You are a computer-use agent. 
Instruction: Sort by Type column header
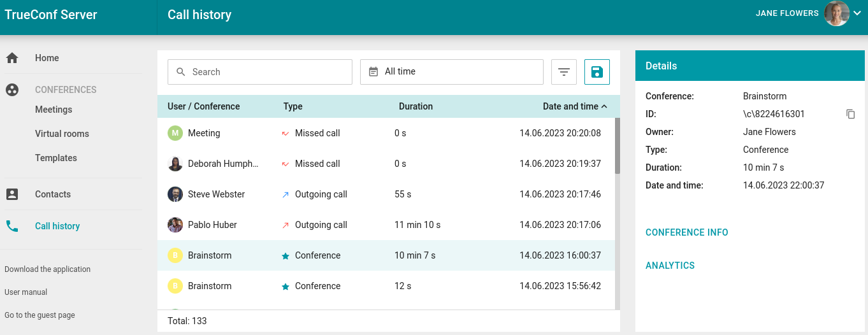(293, 106)
